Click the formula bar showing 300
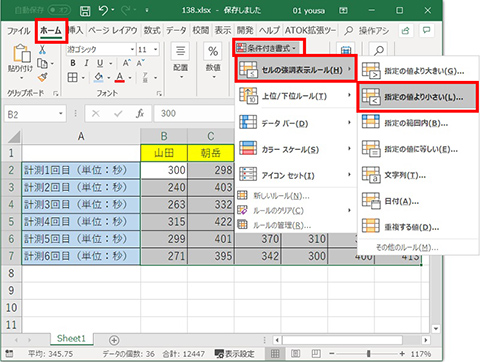Image resolution: width=480 pixels, height=362 pixels. [x=194, y=114]
